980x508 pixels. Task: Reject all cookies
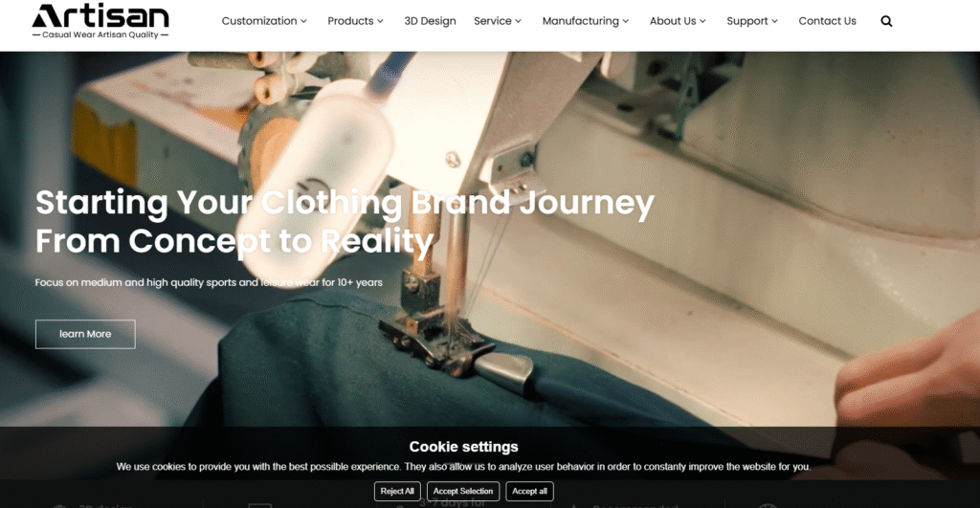pos(397,491)
